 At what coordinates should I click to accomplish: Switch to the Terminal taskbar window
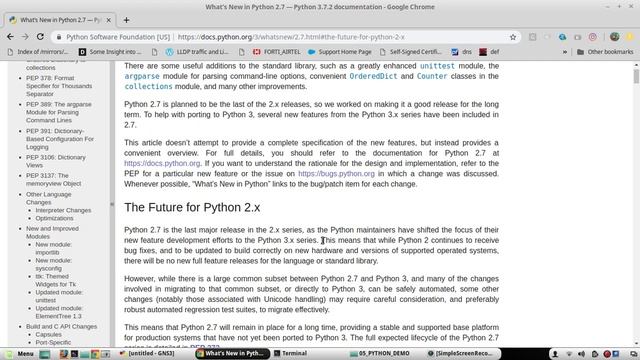290,353
